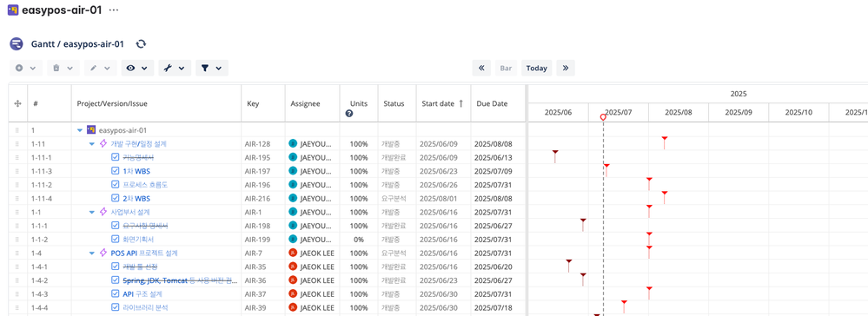Viewport: 868px width, 316px height.
Task: Click the epic lightning icon for POS API 프로젝트 설계
Action: tap(103, 253)
